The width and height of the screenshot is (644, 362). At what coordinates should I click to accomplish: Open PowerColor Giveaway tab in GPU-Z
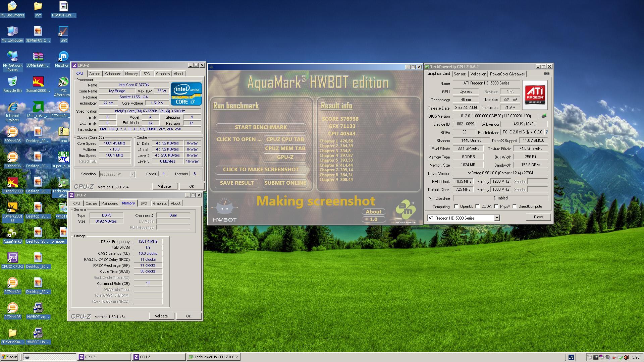tap(507, 74)
